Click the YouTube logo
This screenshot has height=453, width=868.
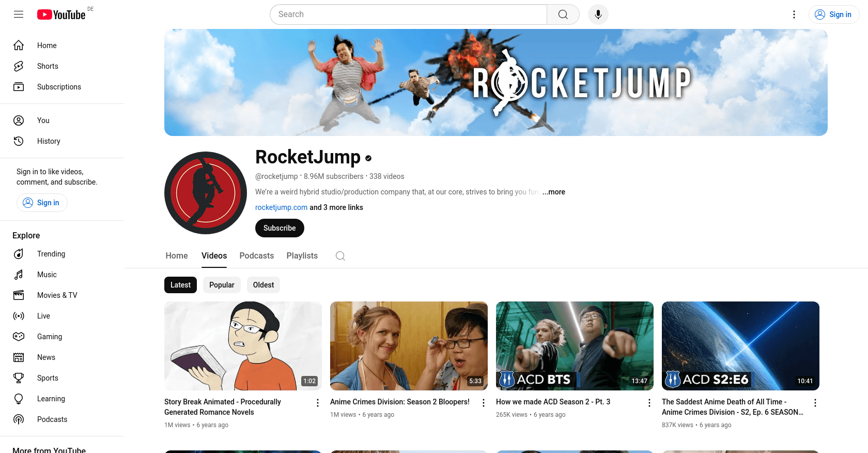(61, 14)
